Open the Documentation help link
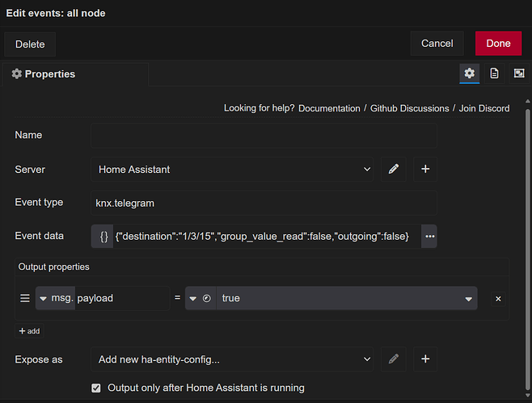The width and height of the screenshot is (532, 403). (329, 108)
